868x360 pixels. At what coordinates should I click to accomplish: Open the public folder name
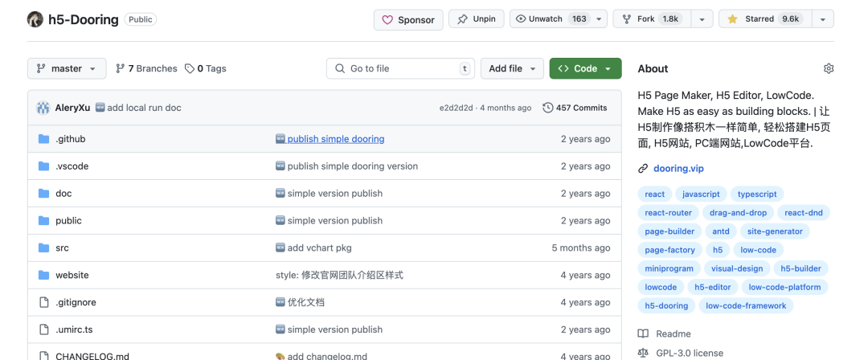(x=68, y=220)
